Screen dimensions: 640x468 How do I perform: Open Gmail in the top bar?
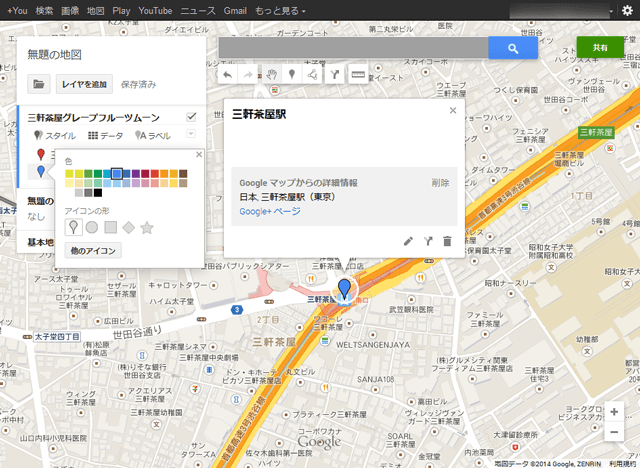pyautogui.click(x=235, y=11)
